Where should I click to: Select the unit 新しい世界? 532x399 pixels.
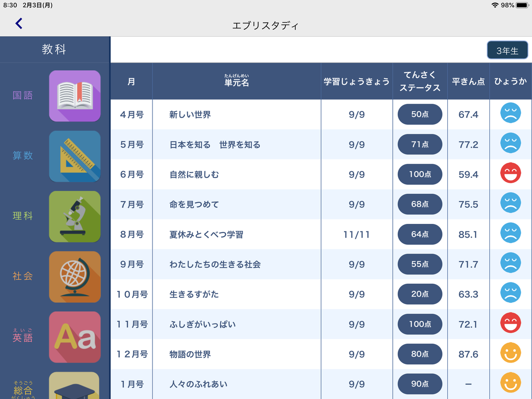[190, 115]
